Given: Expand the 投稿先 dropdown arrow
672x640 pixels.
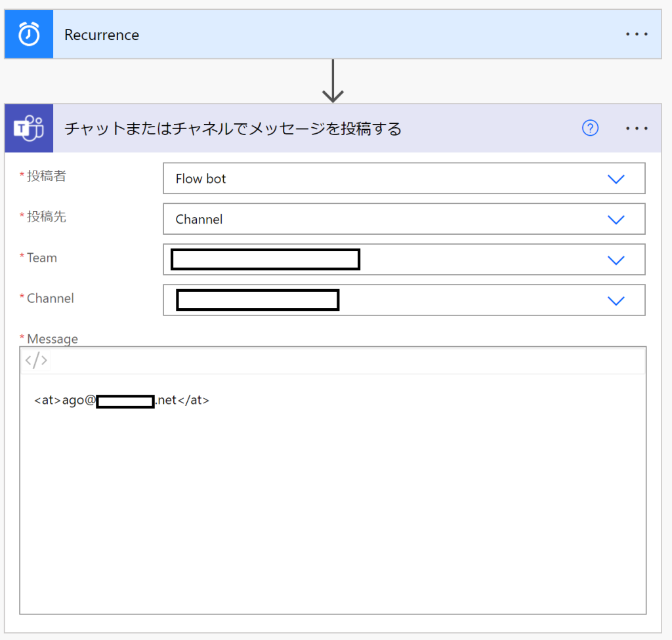Looking at the screenshot, I should [x=616, y=220].
